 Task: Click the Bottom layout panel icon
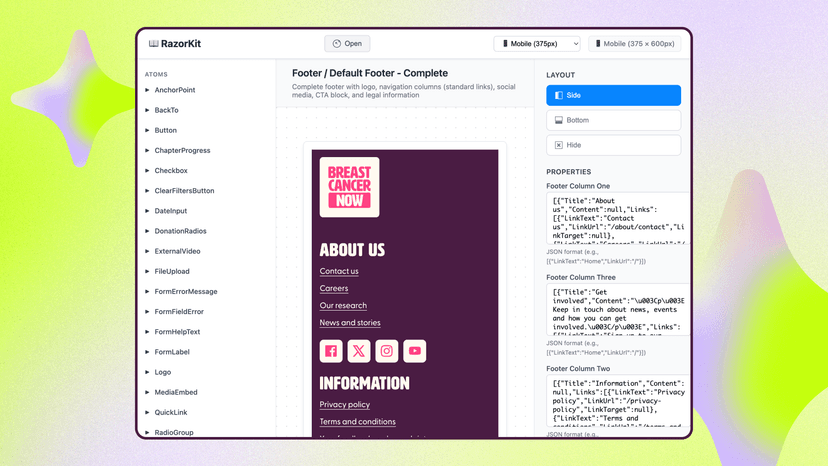point(558,120)
